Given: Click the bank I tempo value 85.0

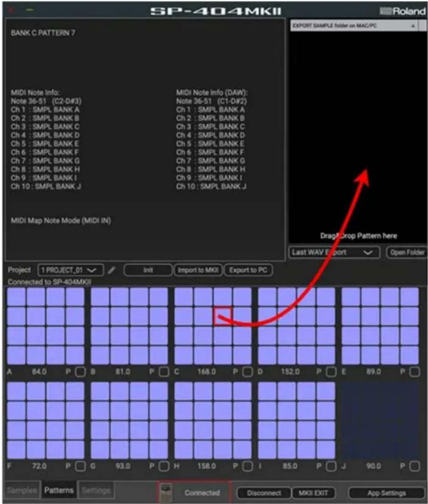Looking at the screenshot, I should [290, 466].
